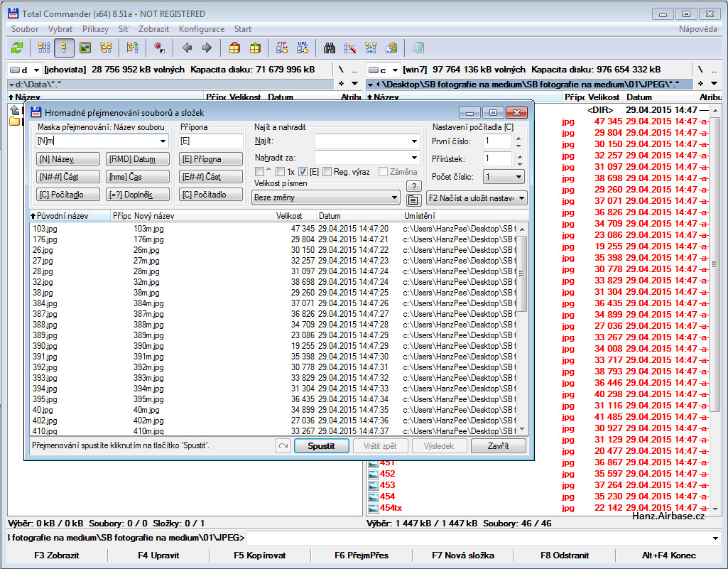Screen dimensions: 728x569
Task: Toggle the caret (^) checkbox
Action: pos(259,172)
